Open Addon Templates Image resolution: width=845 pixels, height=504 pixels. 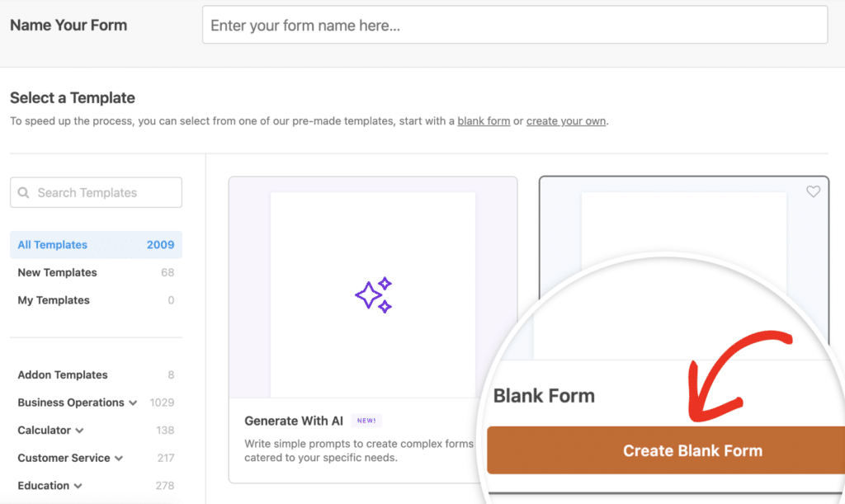pyautogui.click(x=62, y=374)
